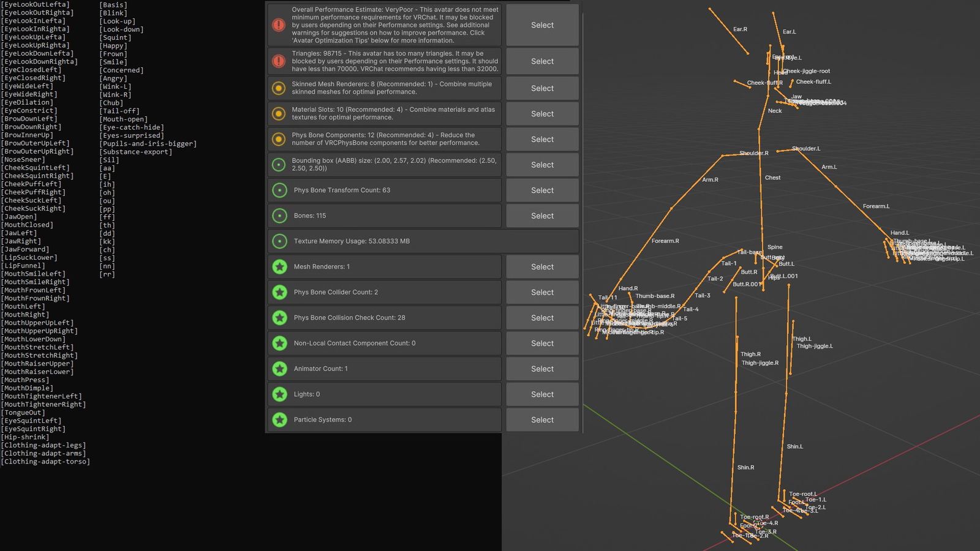Click the green circle icon beside Bounding box size
The height and width of the screenshot is (551, 980).
(279, 165)
